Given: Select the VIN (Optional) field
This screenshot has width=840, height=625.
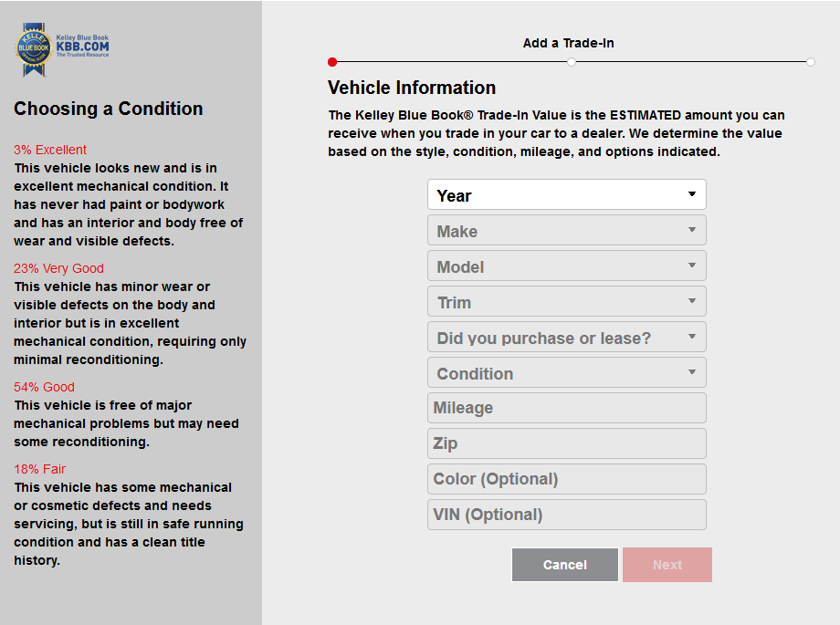Looking at the screenshot, I should [566, 515].
